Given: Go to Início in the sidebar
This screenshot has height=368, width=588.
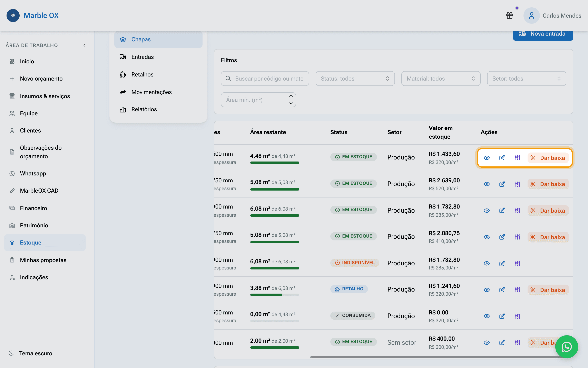Looking at the screenshot, I should click(45, 61).
